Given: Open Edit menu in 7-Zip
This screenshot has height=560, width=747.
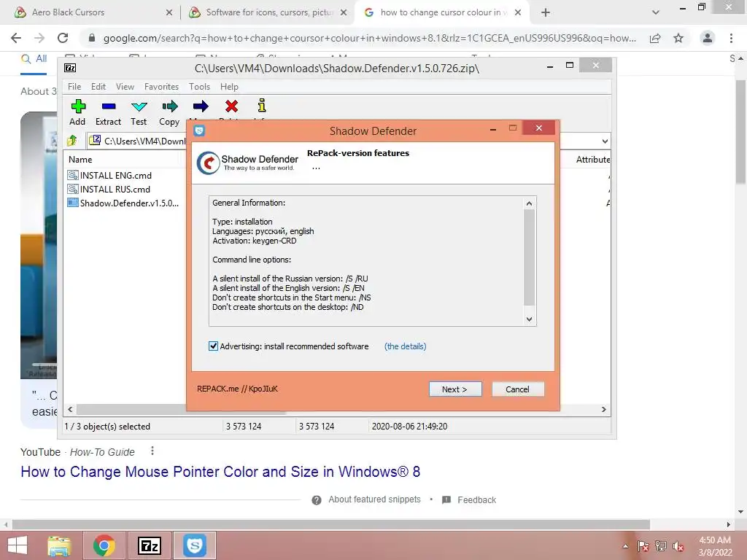Looking at the screenshot, I should click(98, 87).
